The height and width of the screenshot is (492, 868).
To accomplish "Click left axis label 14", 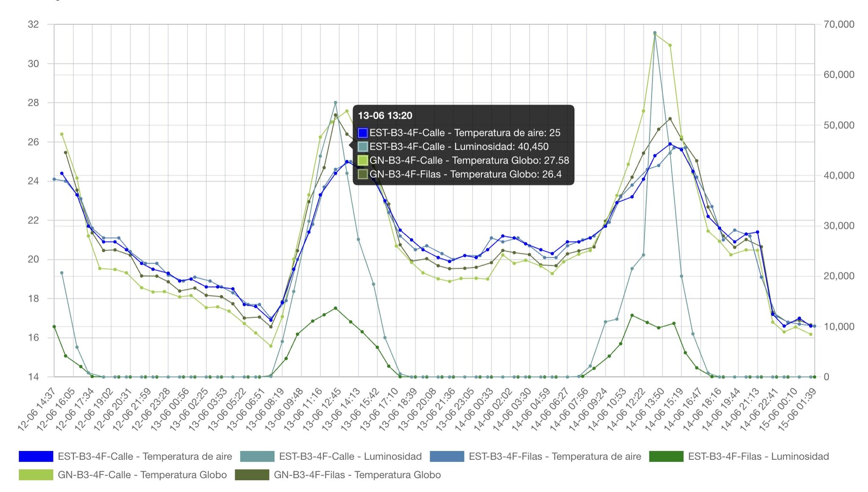I will [33, 377].
